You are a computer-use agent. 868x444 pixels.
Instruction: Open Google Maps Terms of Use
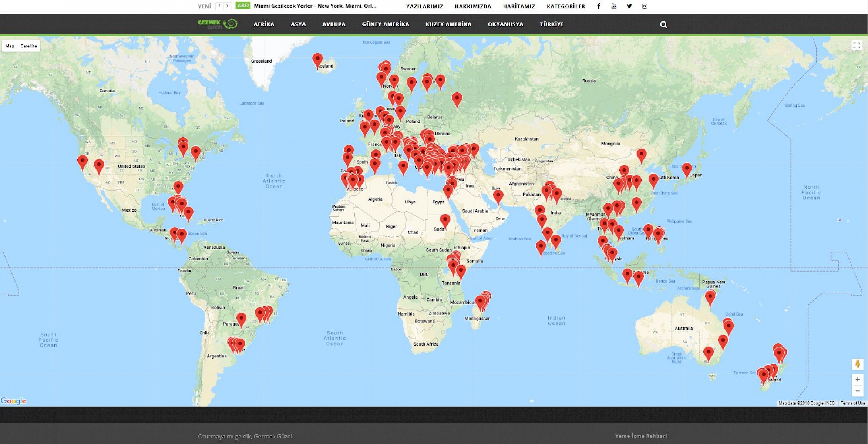[x=852, y=403]
